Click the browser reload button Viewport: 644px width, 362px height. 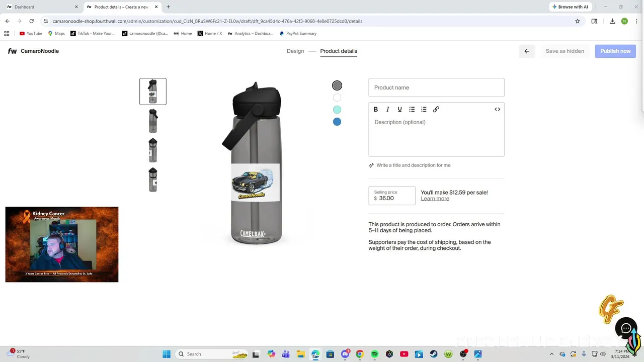tap(31, 21)
